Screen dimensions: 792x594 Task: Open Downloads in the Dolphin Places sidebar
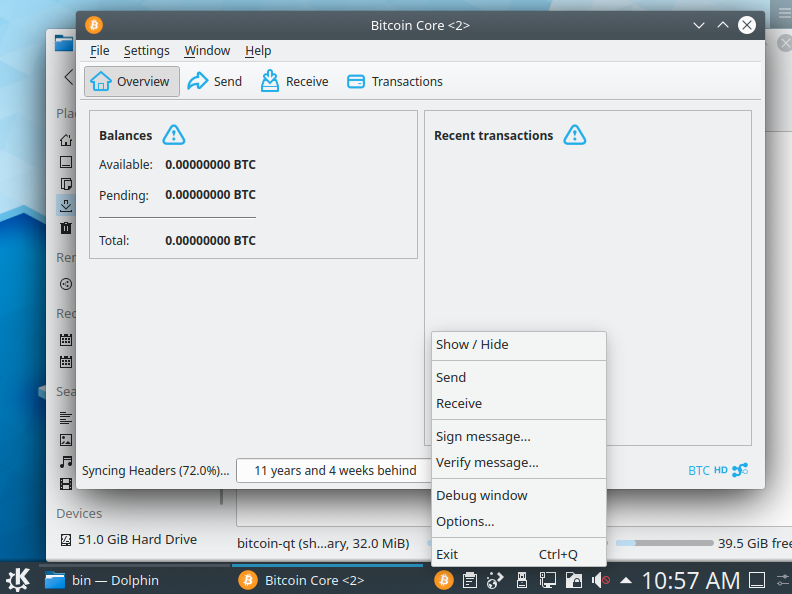(66, 206)
